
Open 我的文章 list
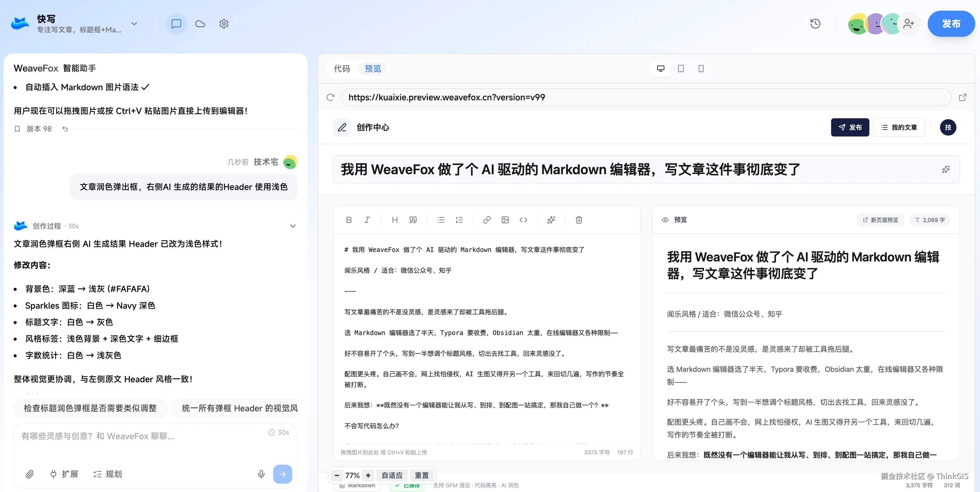(899, 127)
